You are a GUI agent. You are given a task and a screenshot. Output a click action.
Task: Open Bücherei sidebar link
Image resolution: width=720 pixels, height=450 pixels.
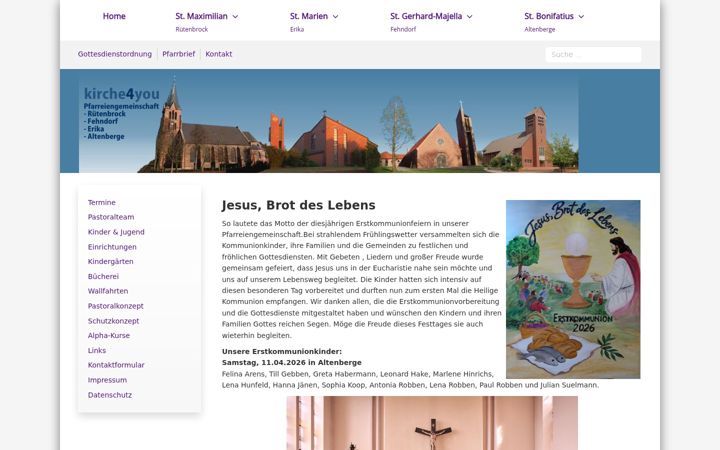(x=103, y=276)
